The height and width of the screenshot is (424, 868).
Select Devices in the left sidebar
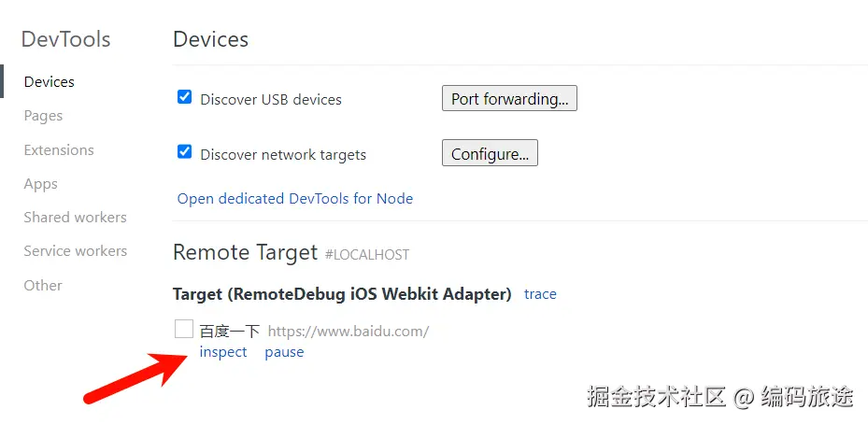[x=50, y=82]
